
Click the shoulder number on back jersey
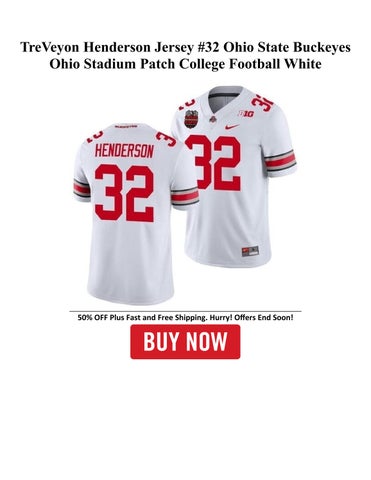(x=166, y=139)
